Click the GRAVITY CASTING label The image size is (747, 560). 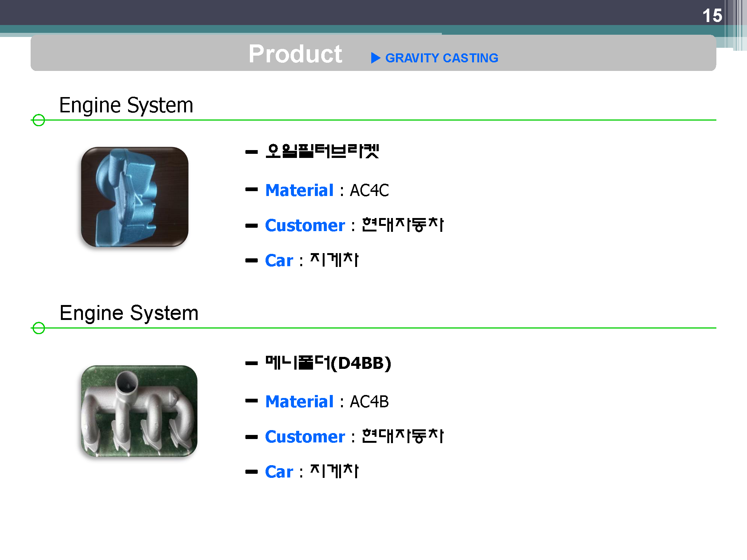441,58
